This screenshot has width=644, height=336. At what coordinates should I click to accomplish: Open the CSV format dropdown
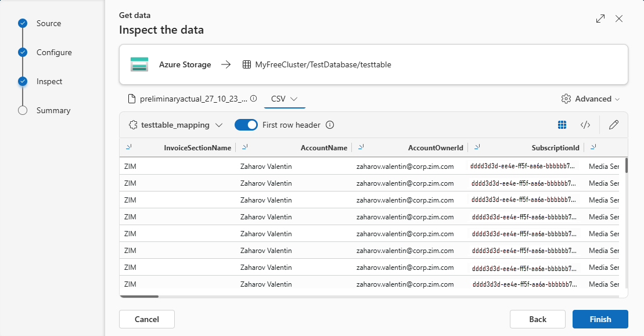tap(284, 99)
